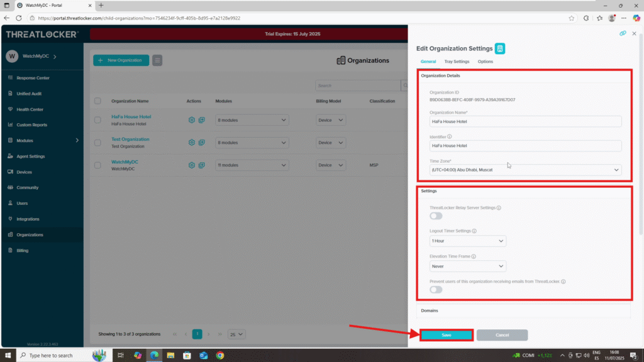This screenshot has width=644, height=362.
Task: Open Test Organization link
Action: pos(130,139)
